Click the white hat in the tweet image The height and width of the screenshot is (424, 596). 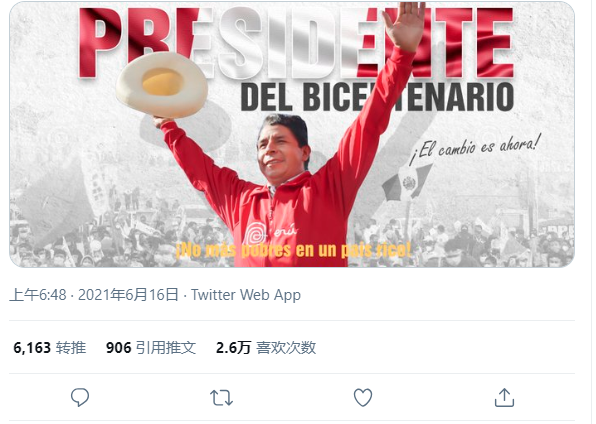tap(162, 84)
